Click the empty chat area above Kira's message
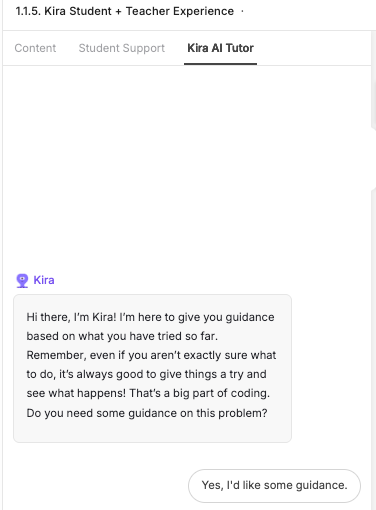The height and width of the screenshot is (510, 376). pos(187,167)
